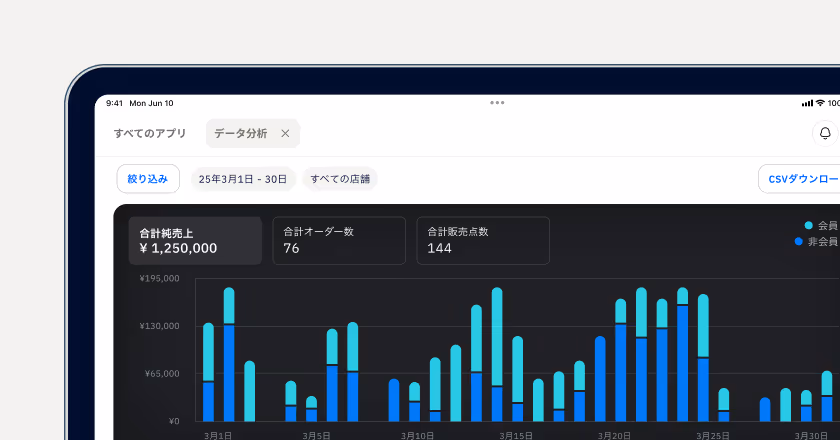Click the 3月15日 axis label
The width and height of the screenshot is (840, 440).
click(x=516, y=436)
